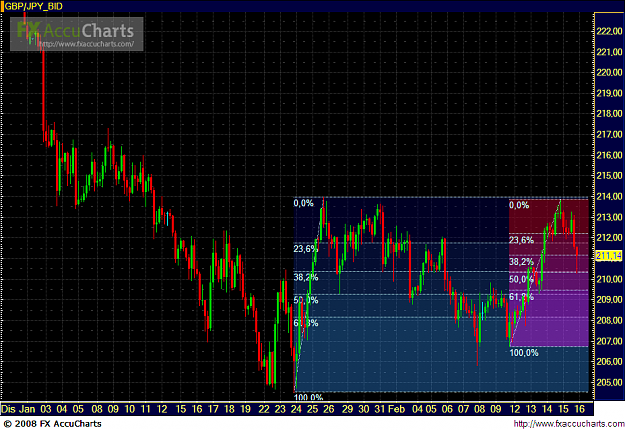Pick date 06 on the time axis

click(x=447, y=409)
